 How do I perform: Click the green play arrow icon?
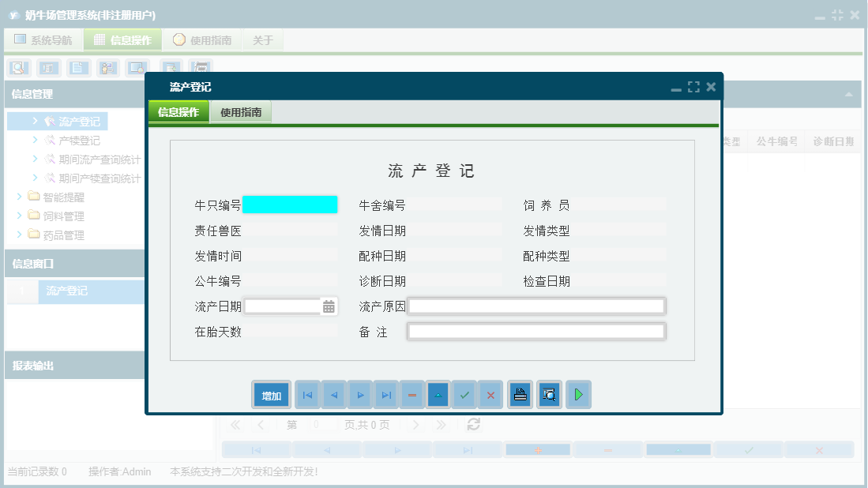pos(578,395)
